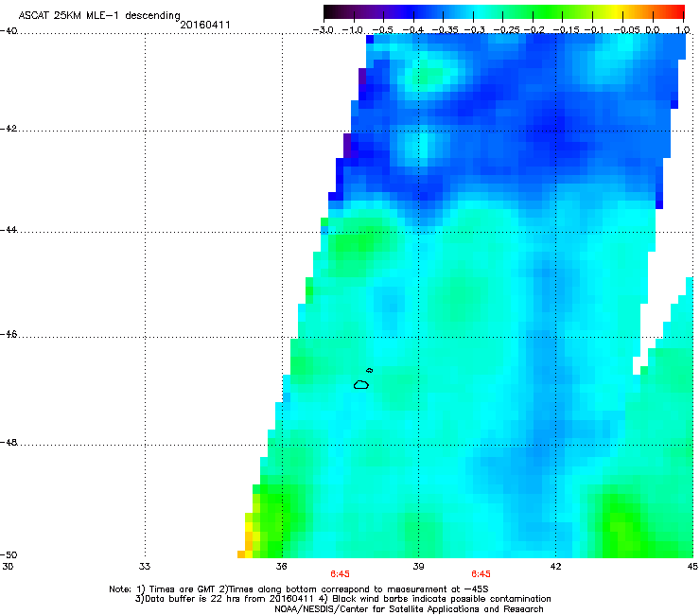Select the -0.5 label on the color bar
Viewport: 700px width, 615px height.
click(382, 30)
